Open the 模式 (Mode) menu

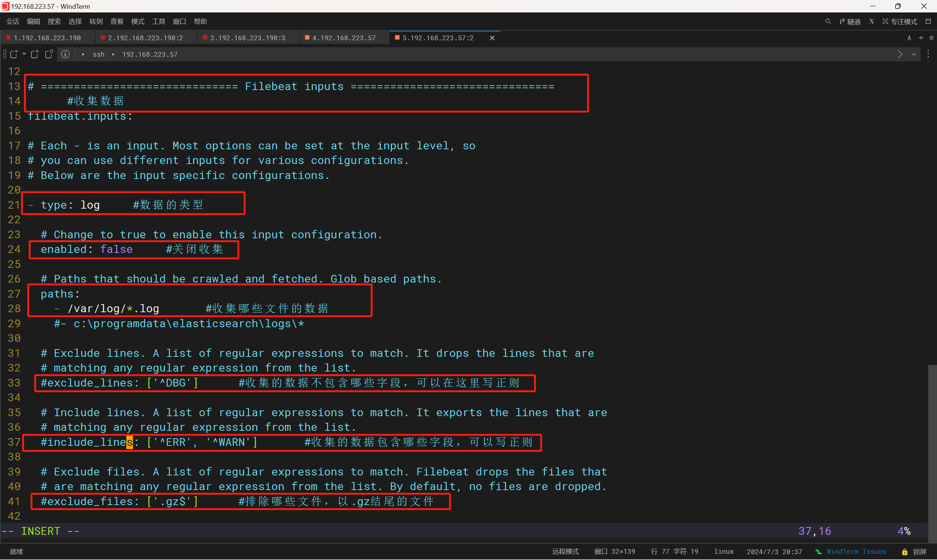click(137, 22)
